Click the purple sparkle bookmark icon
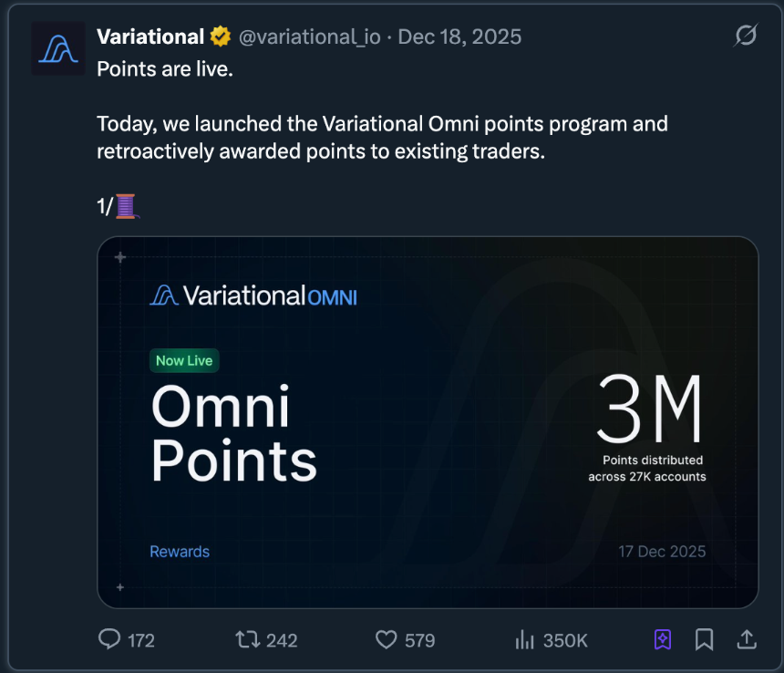The height and width of the screenshot is (673, 784). [x=663, y=639]
